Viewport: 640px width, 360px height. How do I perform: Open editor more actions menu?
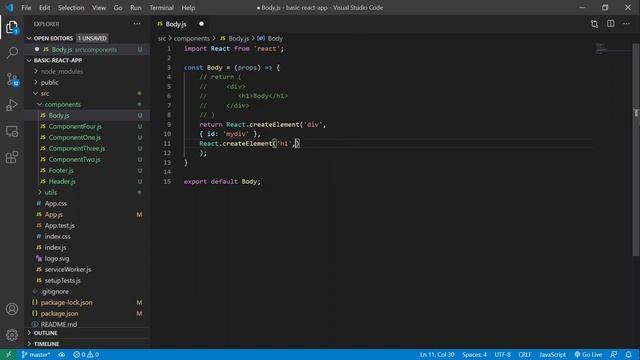[627, 24]
